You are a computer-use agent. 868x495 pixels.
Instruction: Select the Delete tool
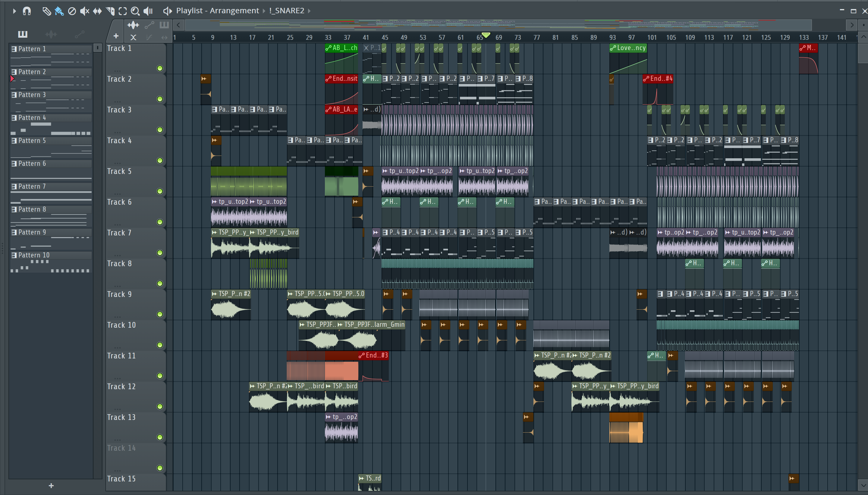72,11
